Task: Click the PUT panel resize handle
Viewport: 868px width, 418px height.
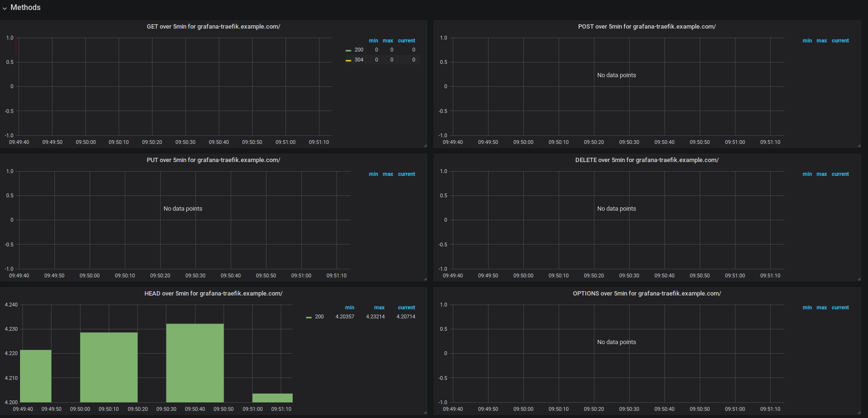Action: [x=425, y=279]
